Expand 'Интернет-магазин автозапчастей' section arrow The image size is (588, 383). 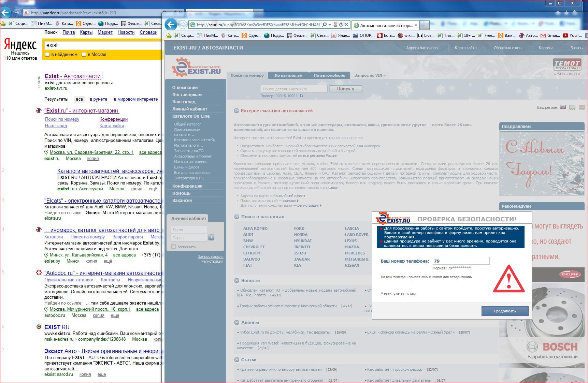(x=236, y=111)
